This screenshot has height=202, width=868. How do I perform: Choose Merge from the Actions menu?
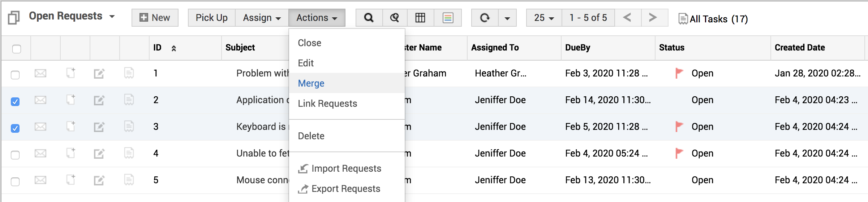pyautogui.click(x=311, y=83)
